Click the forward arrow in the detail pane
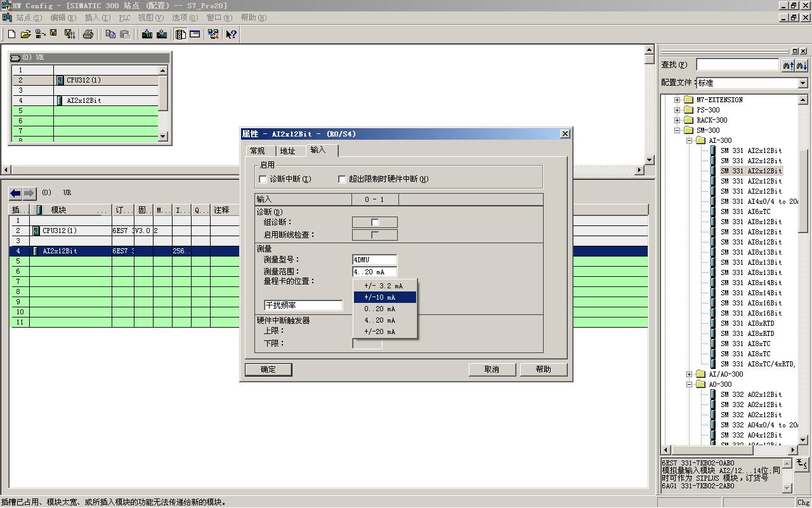This screenshot has height=508, width=812. (29, 193)
